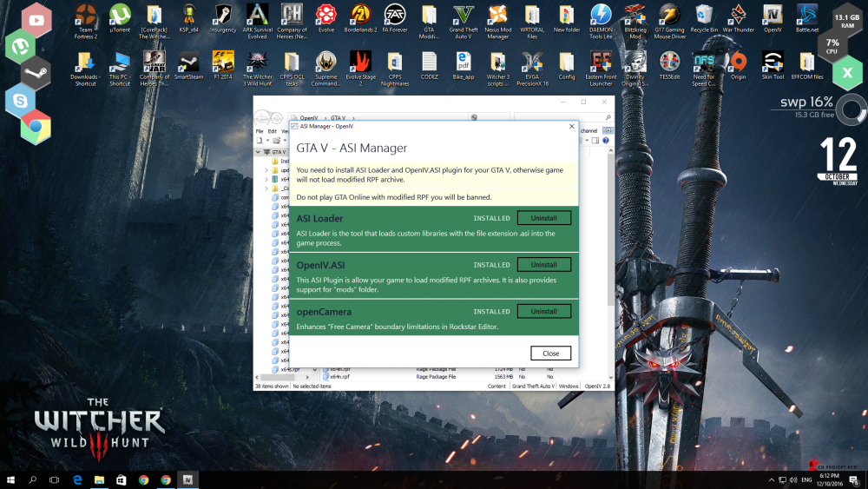Open Nexus Mod Manager desktop icon
Image resolution: width=868 pixels, height=489 pixels.
497,23
